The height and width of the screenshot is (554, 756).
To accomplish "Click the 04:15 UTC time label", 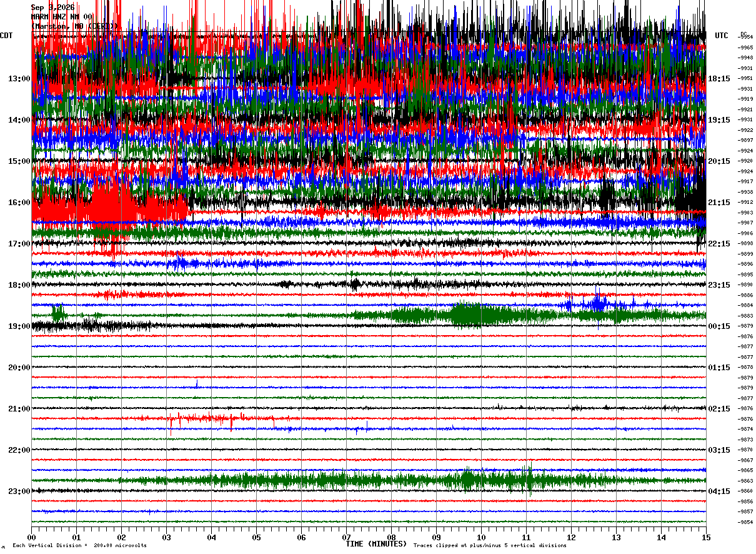I will tap(719, 491).
